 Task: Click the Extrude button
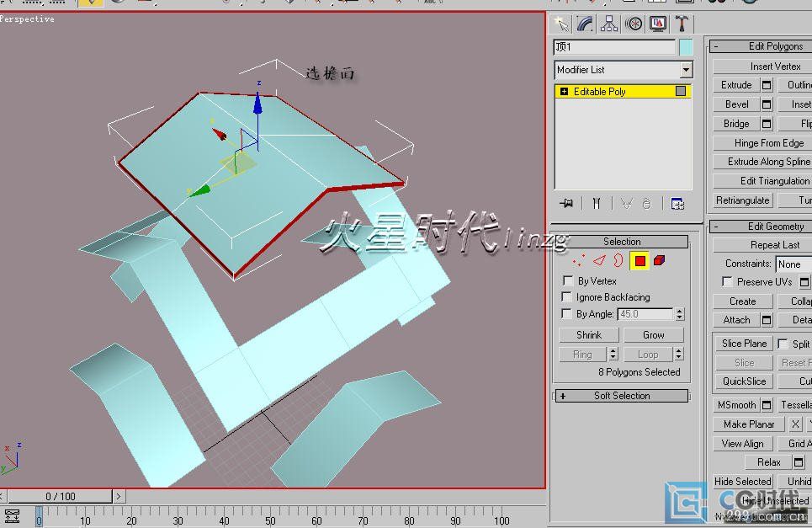click(736, 85)
